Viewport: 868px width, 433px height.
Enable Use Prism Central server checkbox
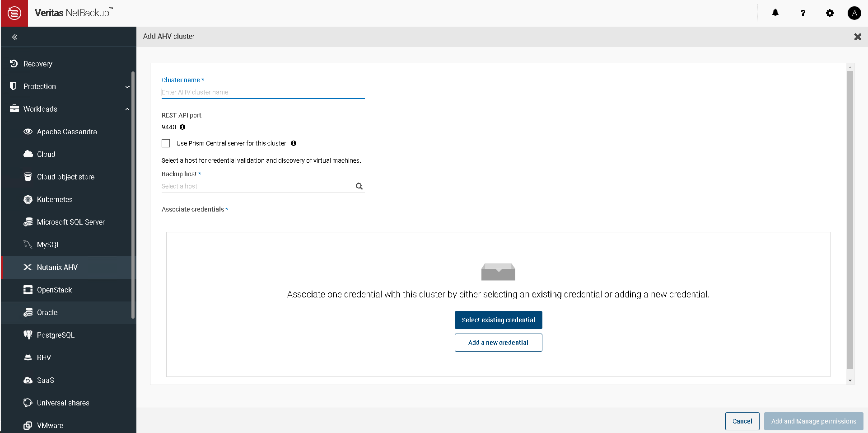(x=166, y=143)
